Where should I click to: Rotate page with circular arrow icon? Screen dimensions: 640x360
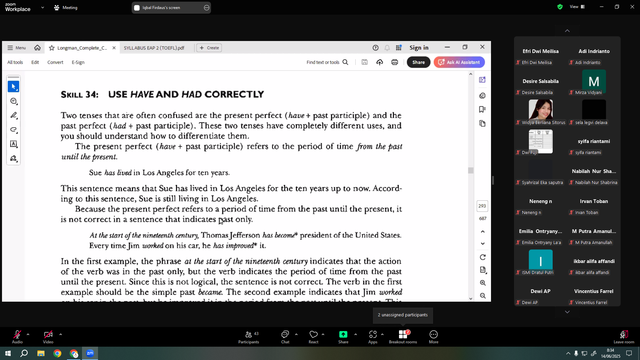coord(482,257)
